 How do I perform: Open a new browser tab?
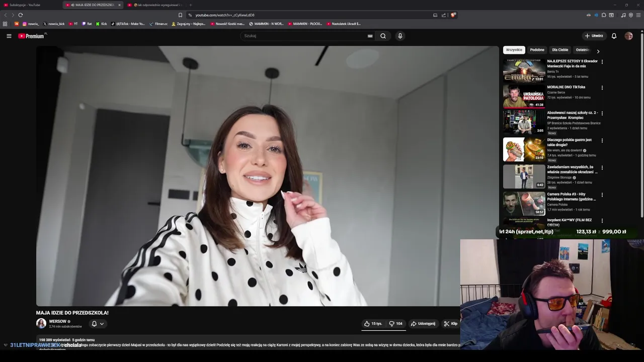(x=191, y=5)
